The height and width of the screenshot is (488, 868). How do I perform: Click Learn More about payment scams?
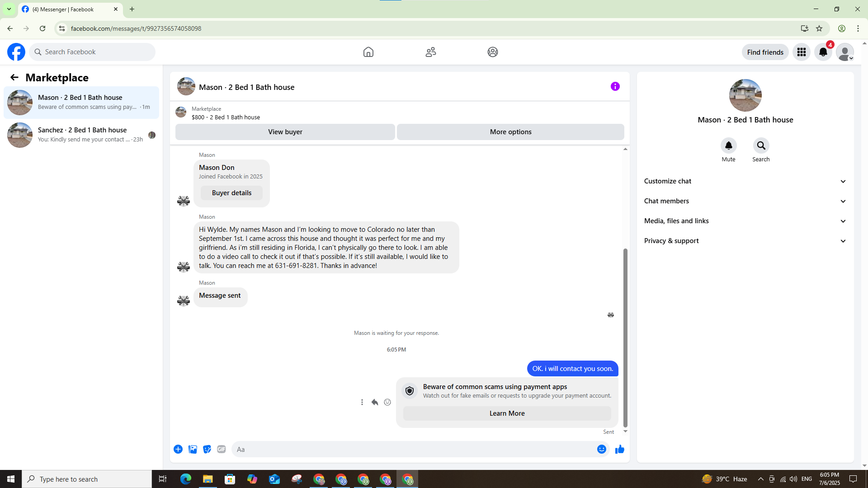click(x=507, y=413)
